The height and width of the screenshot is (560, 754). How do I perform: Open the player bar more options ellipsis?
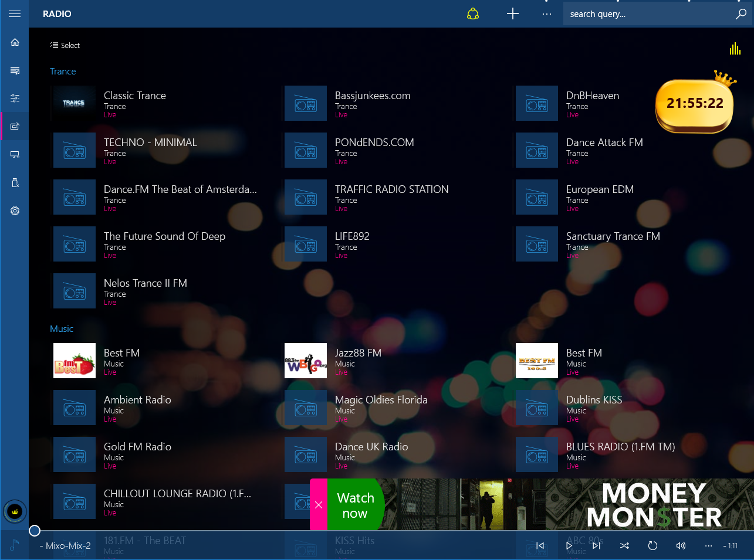pyautogui.click(x=708, y=546)
